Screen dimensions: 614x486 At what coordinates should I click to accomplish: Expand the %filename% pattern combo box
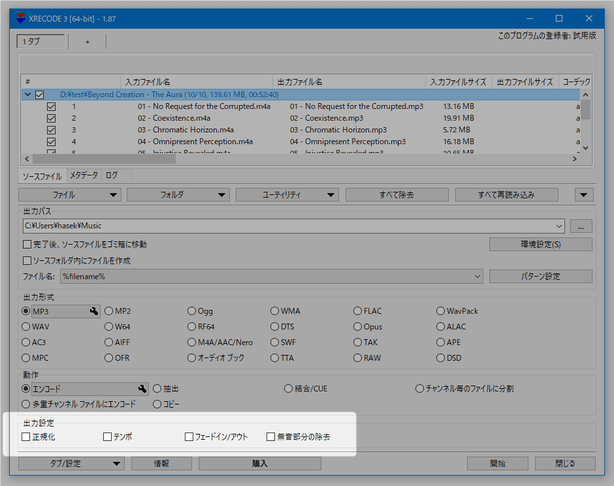(477, 276)
